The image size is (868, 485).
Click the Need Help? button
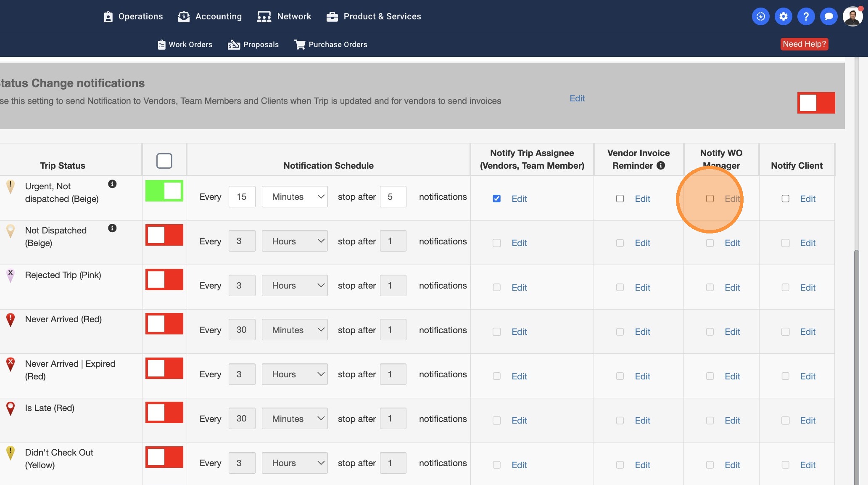[x=804, y=44]
